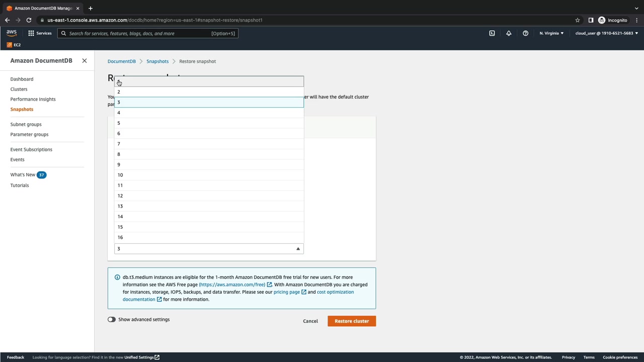Image resolution: width=644 pixels, height=362 pixels.
Task: Open the aws.amazon.com/free link
Action: click(x=235, y=285)
